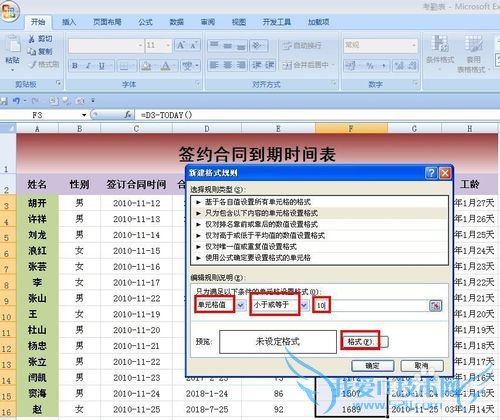500x420 pixels.
Task: Open the font name dropdown
Action: click(x=141, y=45)
